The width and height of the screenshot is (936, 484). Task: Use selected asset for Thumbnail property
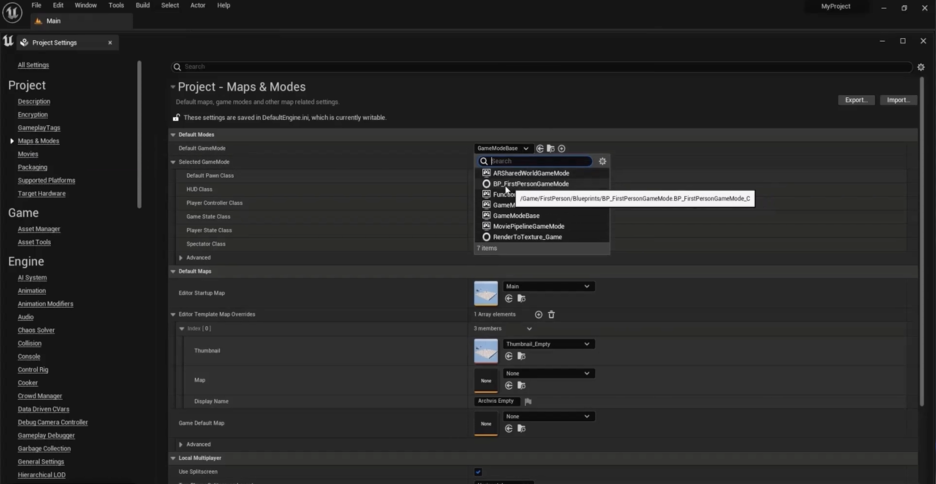(509, 356)
